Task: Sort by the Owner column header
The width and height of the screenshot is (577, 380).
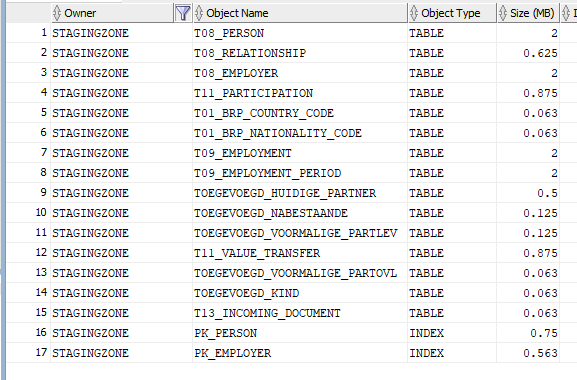Action: pyautogui.click(x=112, y=13)
